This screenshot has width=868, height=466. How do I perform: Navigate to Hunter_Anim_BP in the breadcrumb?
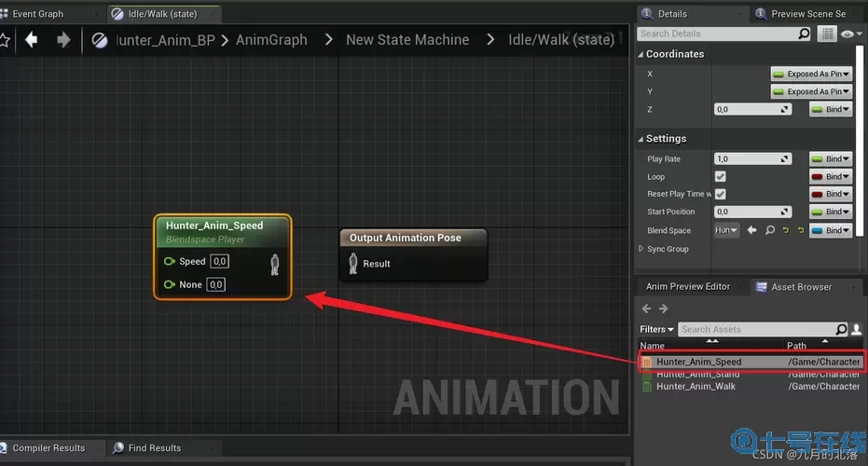pyautogui.click(x=165, y=40)
